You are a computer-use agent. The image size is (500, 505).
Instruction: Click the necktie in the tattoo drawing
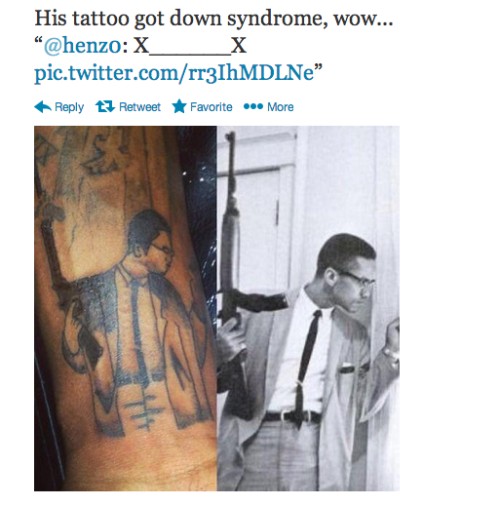pyautogui.click(x=138, y=330)
